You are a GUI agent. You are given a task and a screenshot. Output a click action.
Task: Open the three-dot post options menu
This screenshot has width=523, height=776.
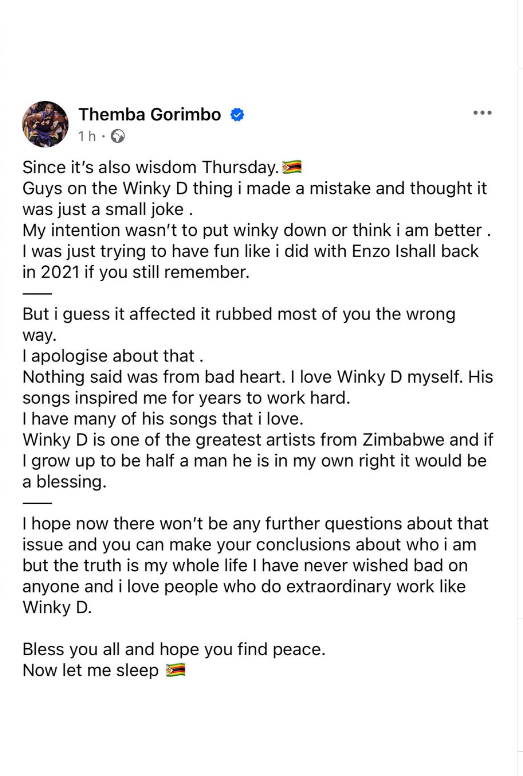point(482,113)
